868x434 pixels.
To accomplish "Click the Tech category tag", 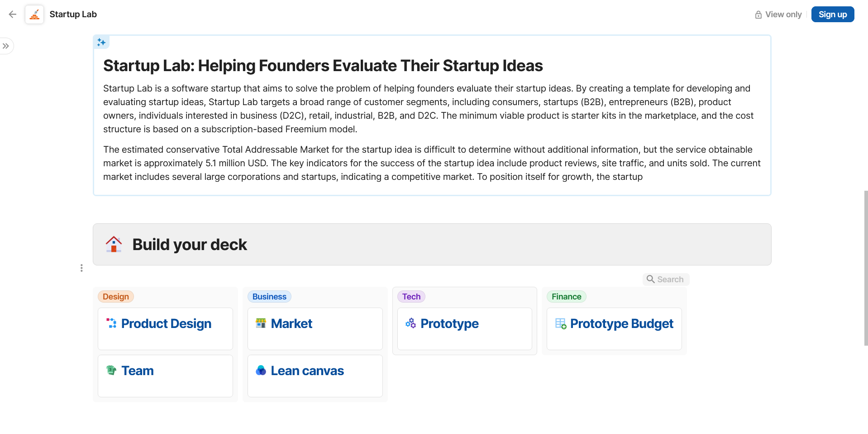I will 411,297.
